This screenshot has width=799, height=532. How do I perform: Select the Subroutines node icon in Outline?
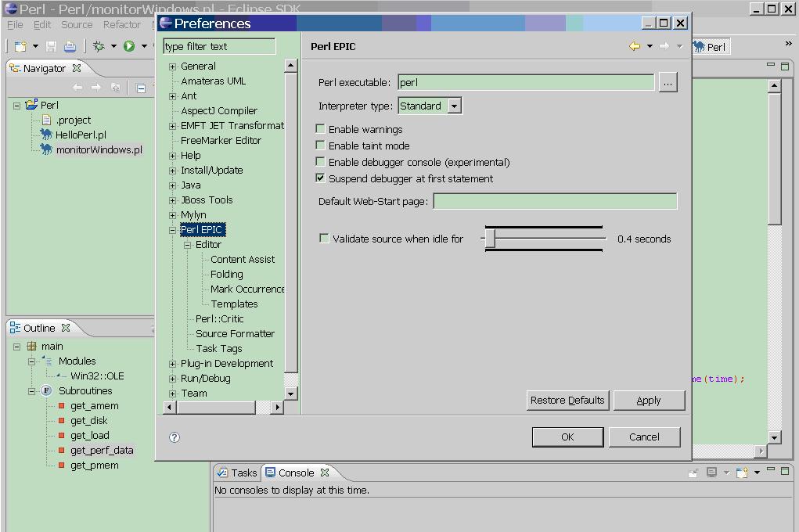pos(46,390)
